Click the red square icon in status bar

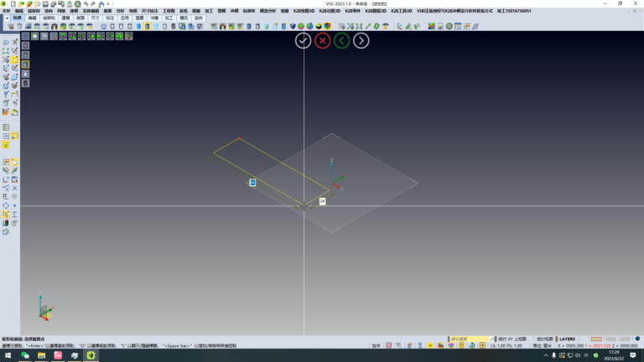(388, 345)
